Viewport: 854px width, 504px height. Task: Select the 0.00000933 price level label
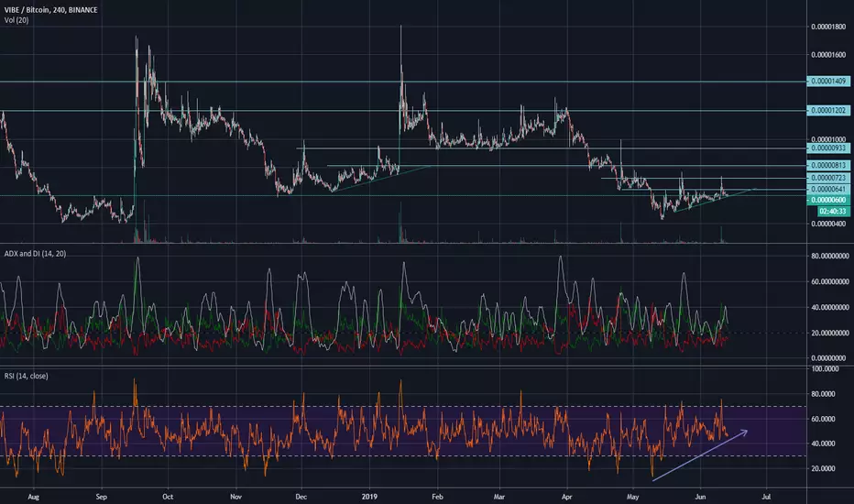click(x=828, y=148)
